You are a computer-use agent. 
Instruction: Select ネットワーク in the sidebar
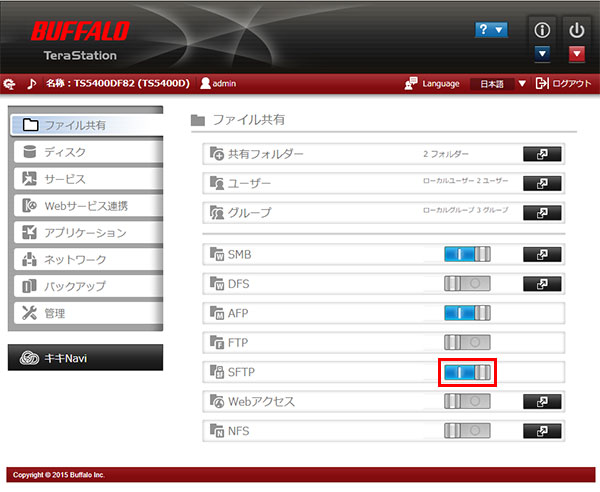point(88,259)
